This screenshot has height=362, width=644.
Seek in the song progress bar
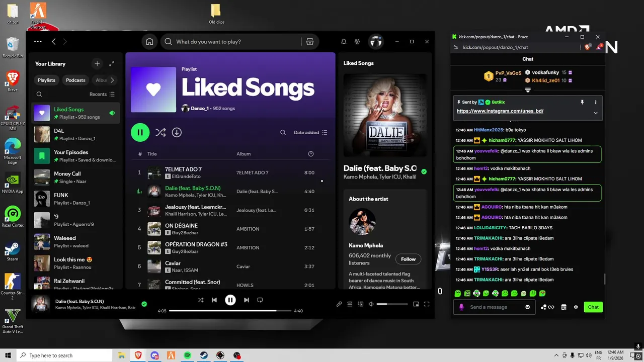click(x=230, y=311)
